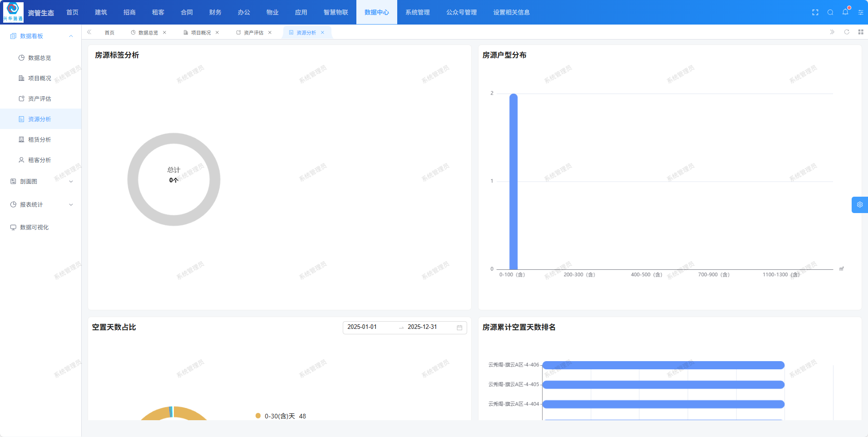Screen dimensions: 868x437
Task: Click the fullscreen icon in header
Action: [815, 12]
